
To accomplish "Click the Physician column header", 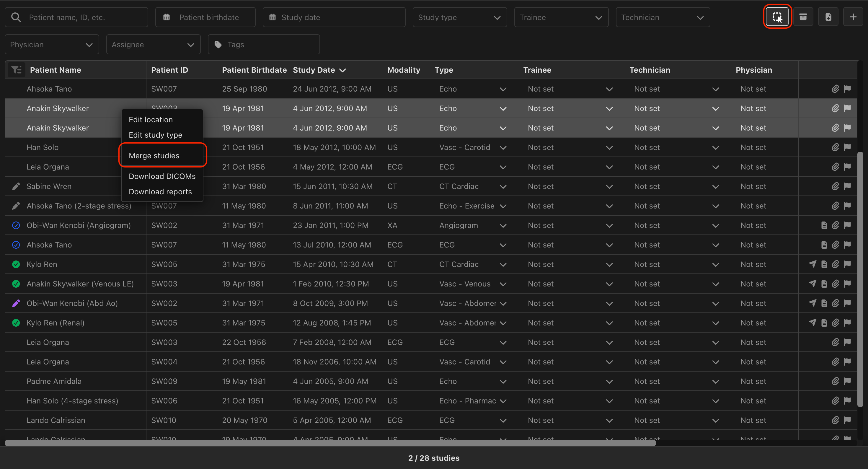I will (754, 70).
